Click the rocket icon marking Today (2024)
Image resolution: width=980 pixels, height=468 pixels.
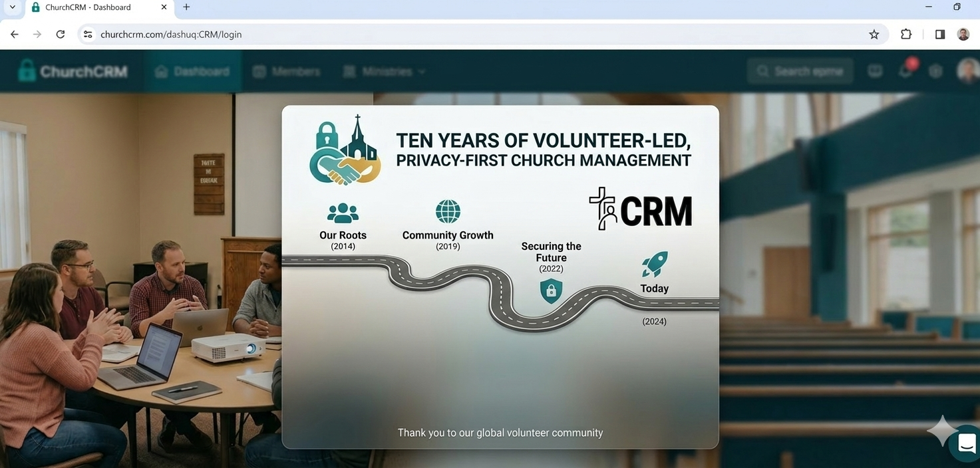tap(653, 264)
